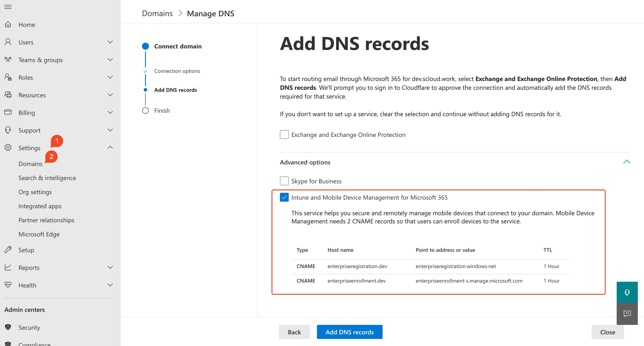The width and height of the screenshot is (644, 346).
Task: Click the TTL column header
Action: point(547,250)
